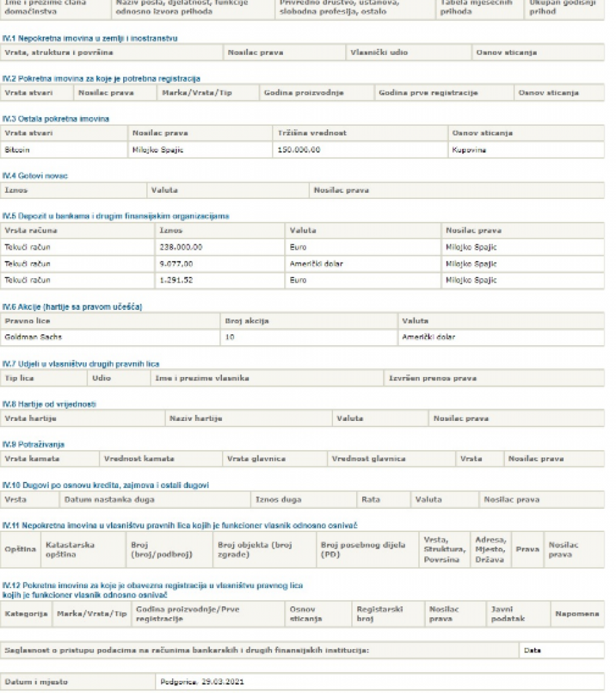Click the IV.4 Gotovi novac heading
616x693 pixels.
click(x=35, y=176)
